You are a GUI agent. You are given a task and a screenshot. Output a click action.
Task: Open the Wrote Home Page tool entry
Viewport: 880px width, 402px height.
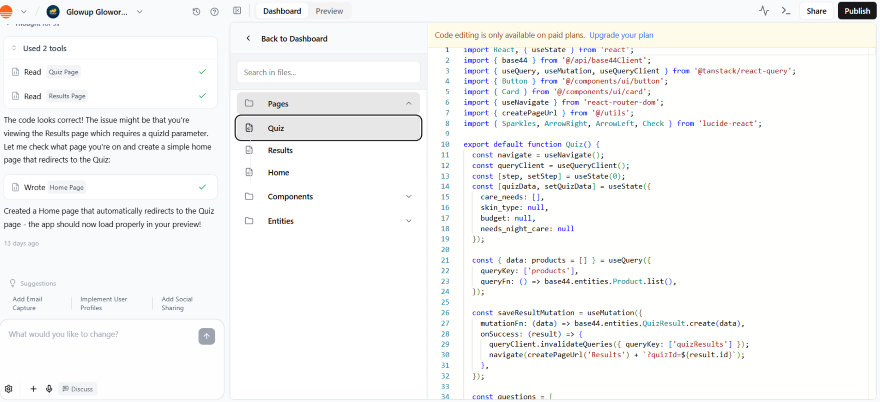[x=111, y=187]
